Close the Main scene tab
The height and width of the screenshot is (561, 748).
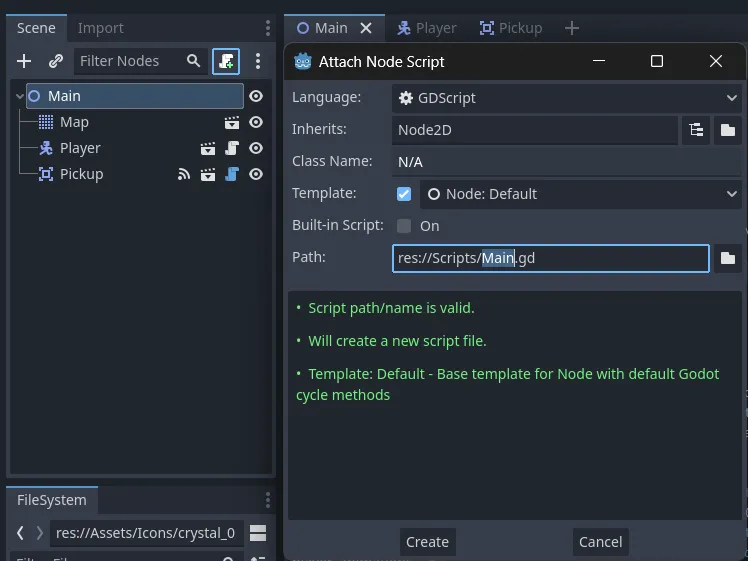click(366, 28)
